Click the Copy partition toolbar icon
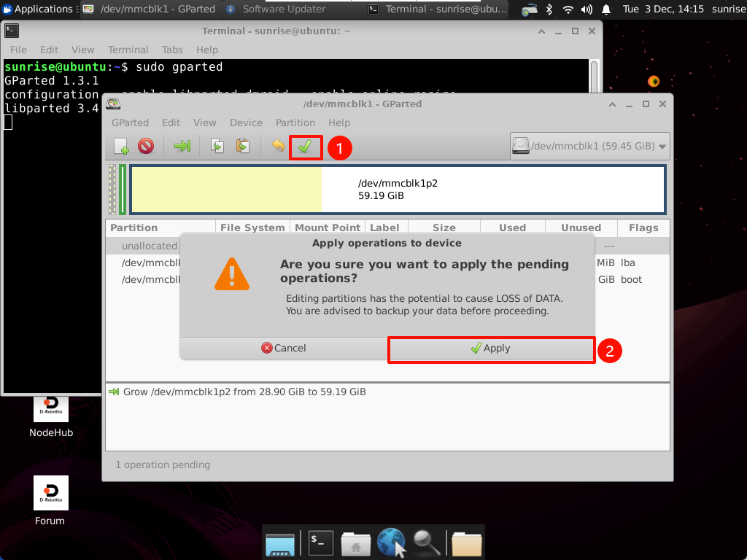The image size is (747, 560). click(x=217, y=146)
